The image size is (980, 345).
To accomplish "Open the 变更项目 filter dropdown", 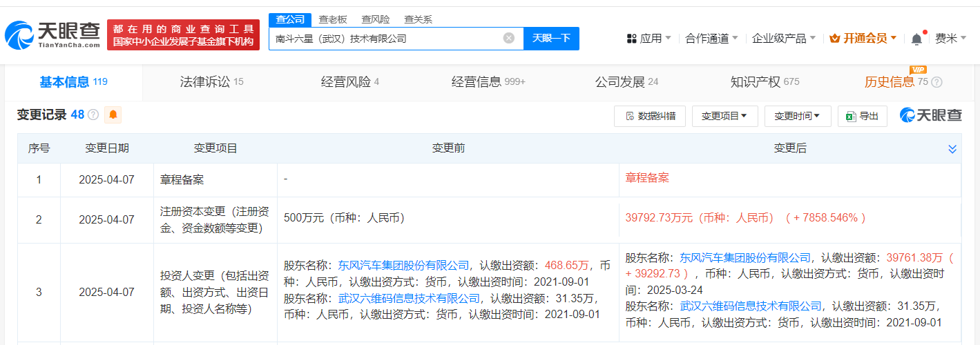I will point(724,116).
